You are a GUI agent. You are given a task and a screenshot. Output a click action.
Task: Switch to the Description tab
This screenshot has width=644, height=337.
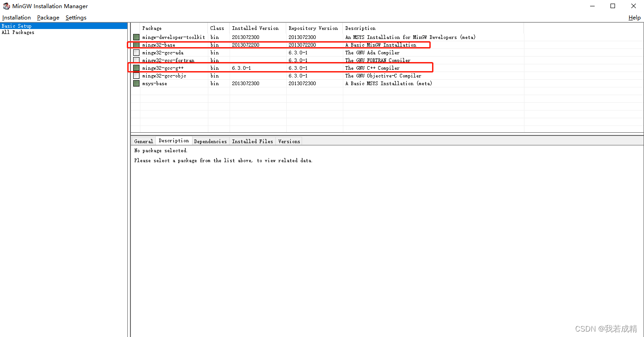tap(174, 141)
